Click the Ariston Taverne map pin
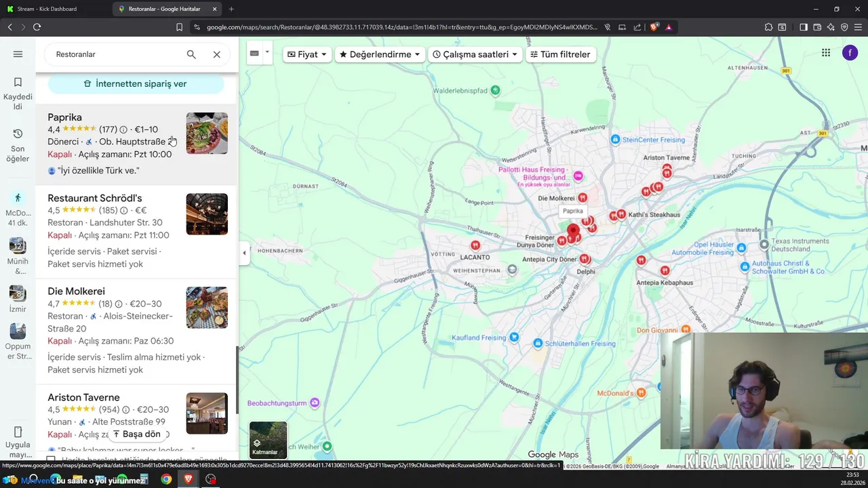 (x=667, y=168)
